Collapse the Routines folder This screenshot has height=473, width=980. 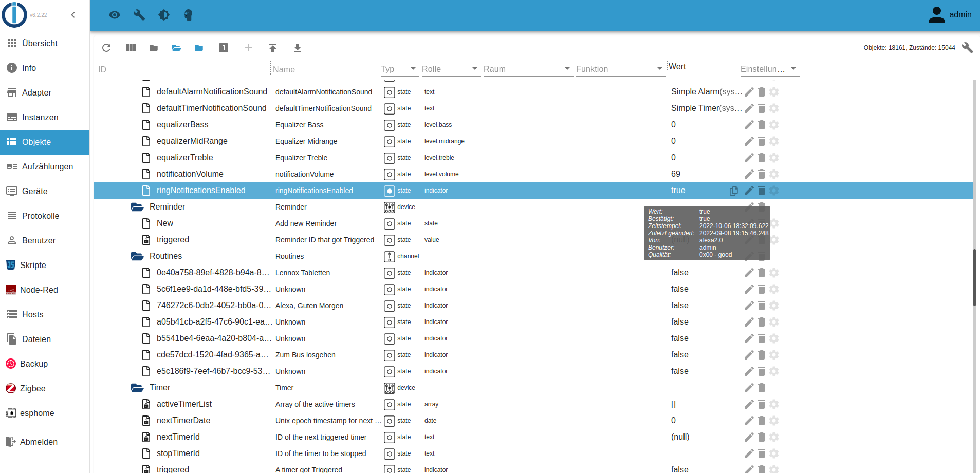[137, 256]
